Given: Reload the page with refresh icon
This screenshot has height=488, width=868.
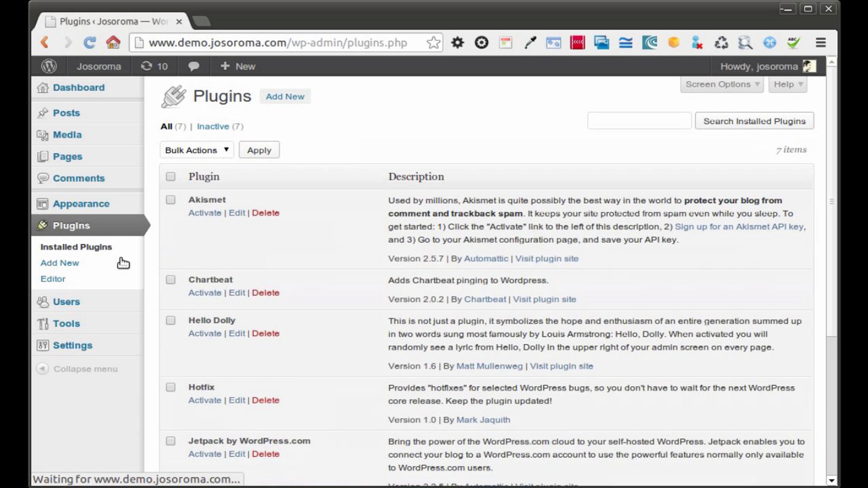Looking at the screenshot, I should (89, 43).
